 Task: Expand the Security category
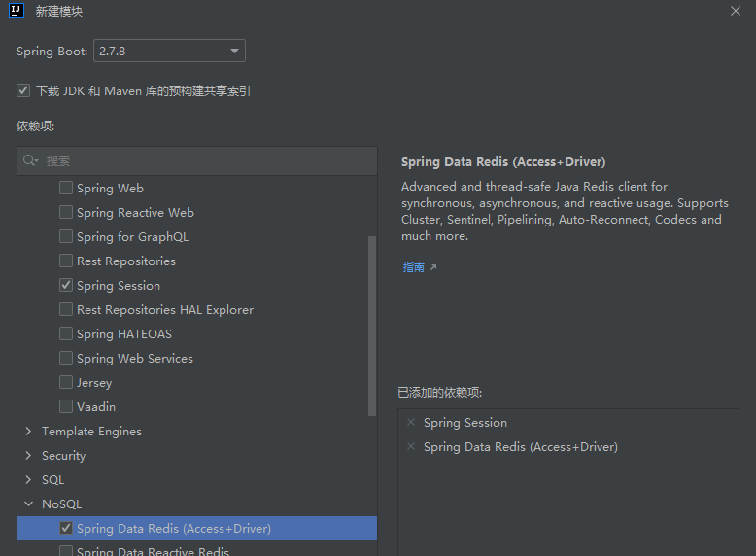pos(29,456)
